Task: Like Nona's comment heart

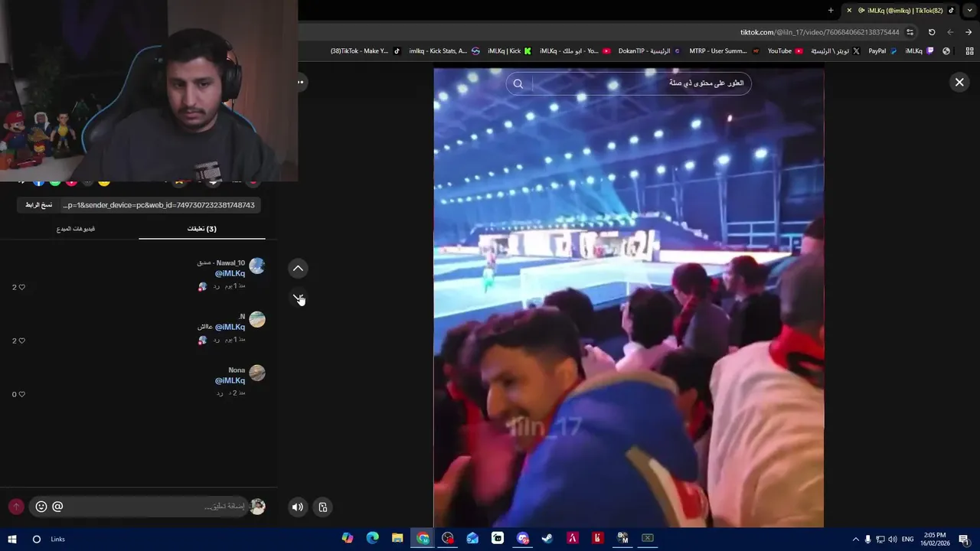Action: click(x=21, y=394)
